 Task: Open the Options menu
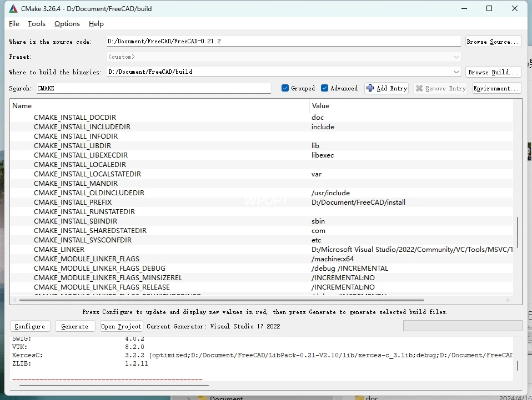pos(67,24)
